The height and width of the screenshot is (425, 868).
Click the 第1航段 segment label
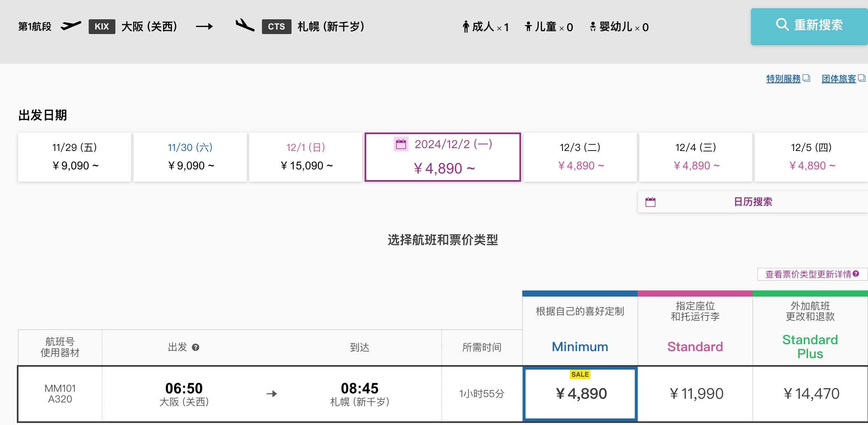(35, 27)
